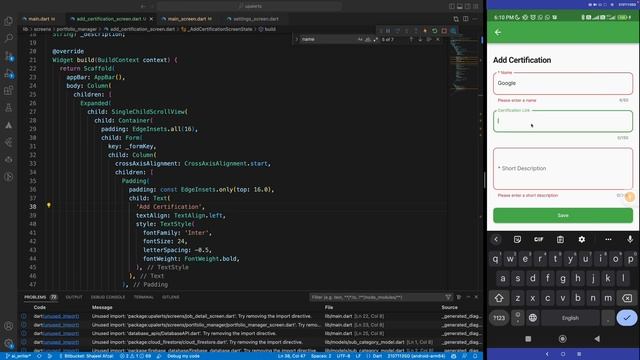Toggle Match Whole Word in find widget
The image size is (640, 360).
click(x=368, y=40)
